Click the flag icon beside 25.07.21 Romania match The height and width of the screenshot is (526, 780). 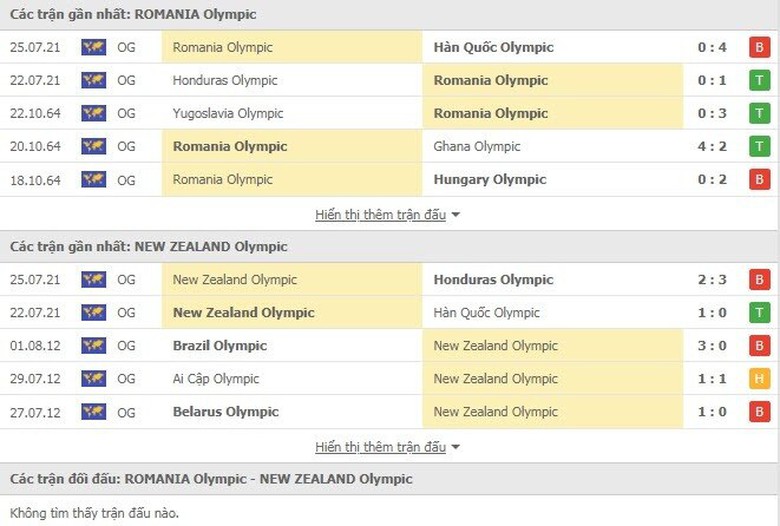click(94, 47)
